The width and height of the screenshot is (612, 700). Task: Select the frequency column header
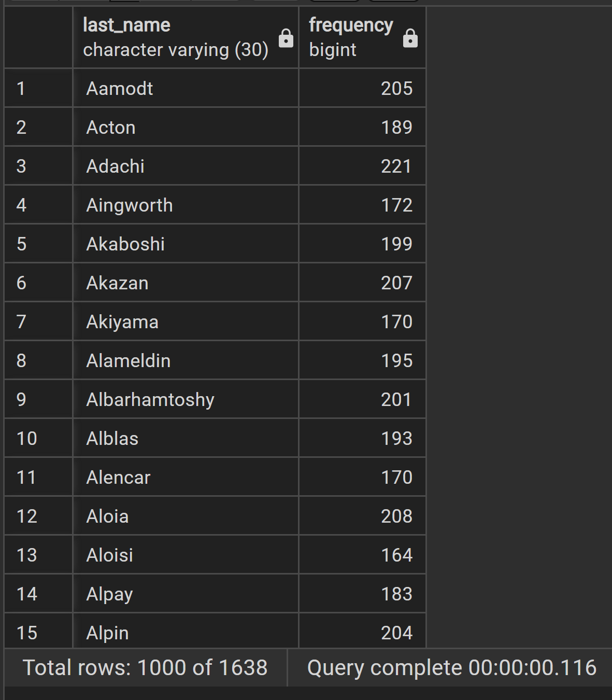pyautogui.click(x=362, y=37)
